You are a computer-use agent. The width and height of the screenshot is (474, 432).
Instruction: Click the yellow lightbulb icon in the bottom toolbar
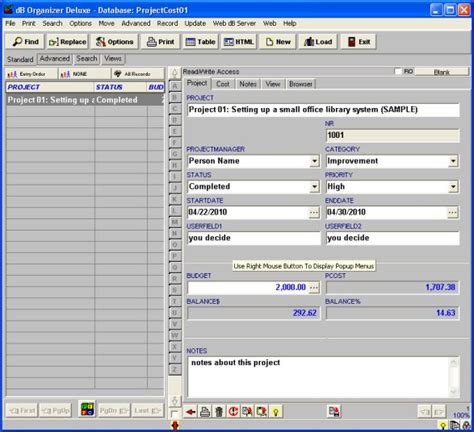[276, 412]
